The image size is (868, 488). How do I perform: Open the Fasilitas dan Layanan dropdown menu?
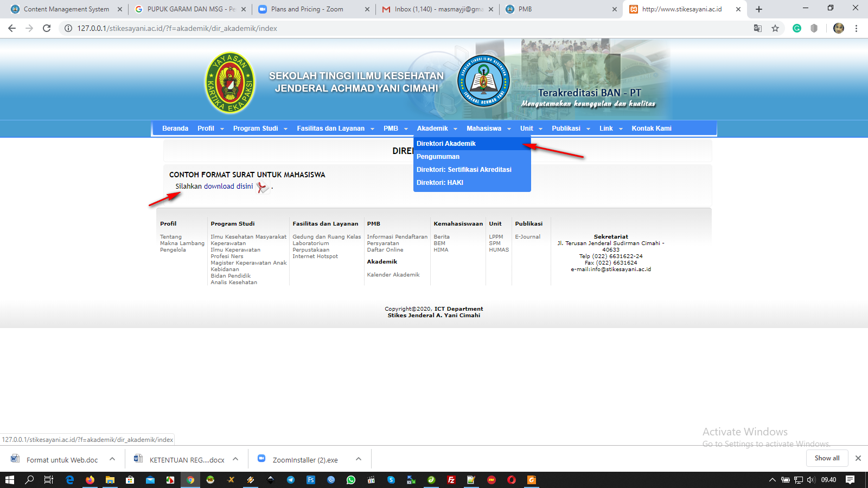[x=335, y=129]
